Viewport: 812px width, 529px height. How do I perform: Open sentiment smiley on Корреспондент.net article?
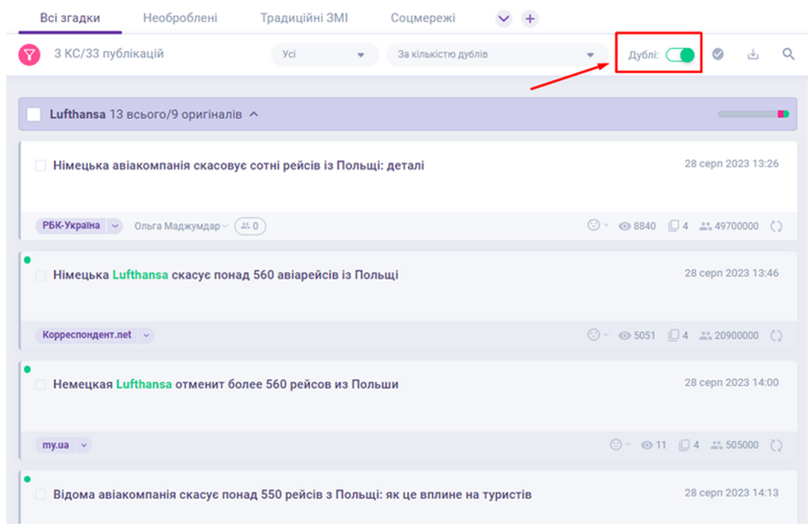click(x=594, y=335)
